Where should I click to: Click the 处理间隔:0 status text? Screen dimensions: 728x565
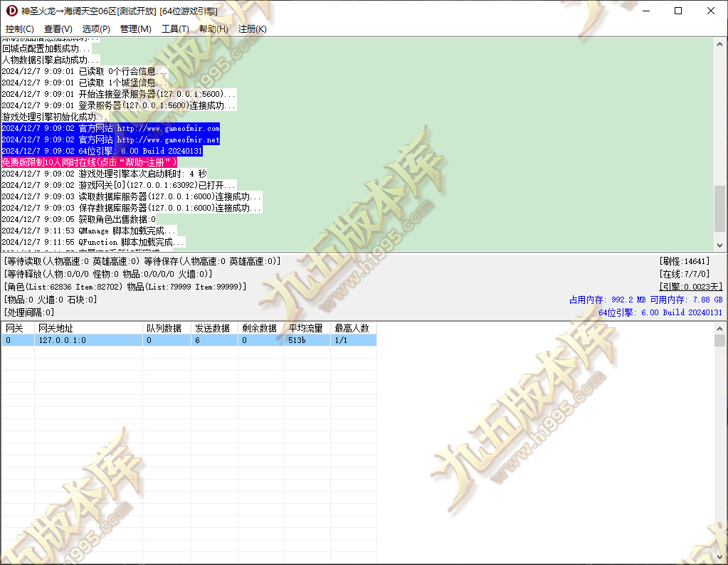(x=28, y=312)
